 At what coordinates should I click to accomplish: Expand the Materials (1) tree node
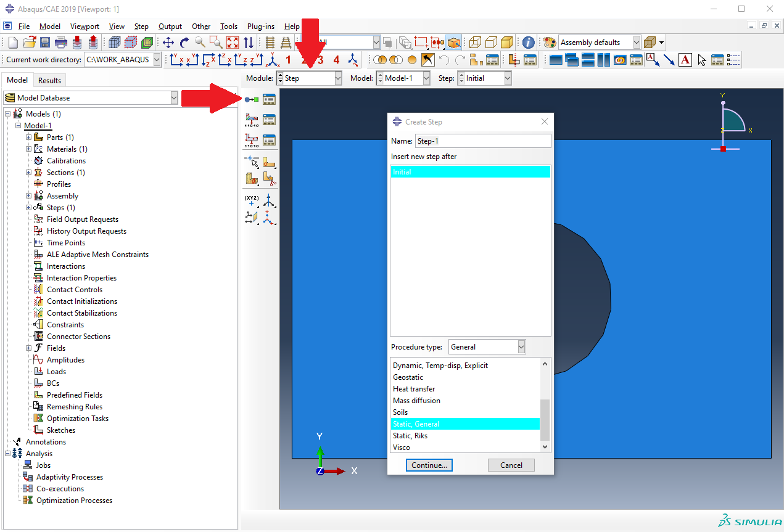29,149
